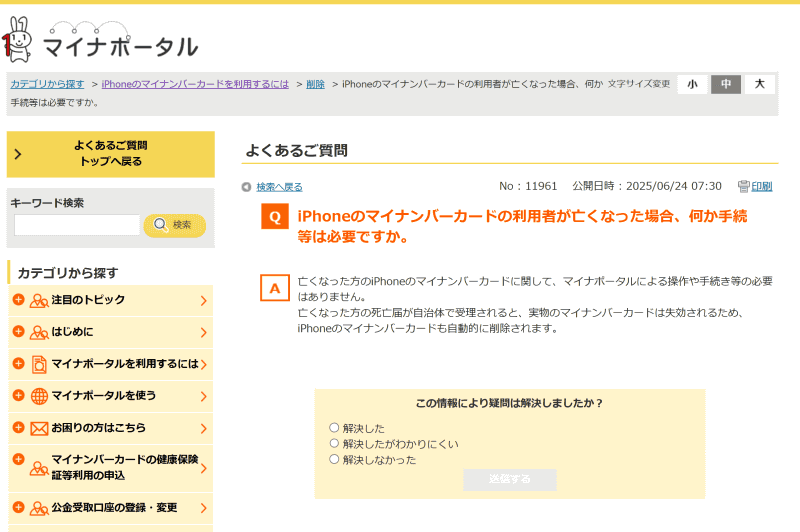This screenshot has height=532, width=800.
Task: Click the plus icon beside マイナポータルを利用するには
Action: click(18, 364)
